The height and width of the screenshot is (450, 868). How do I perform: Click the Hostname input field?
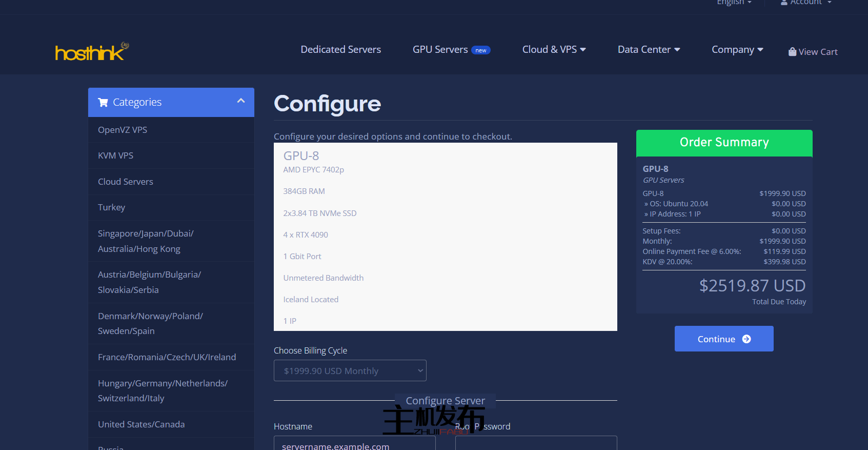(354, 444)
